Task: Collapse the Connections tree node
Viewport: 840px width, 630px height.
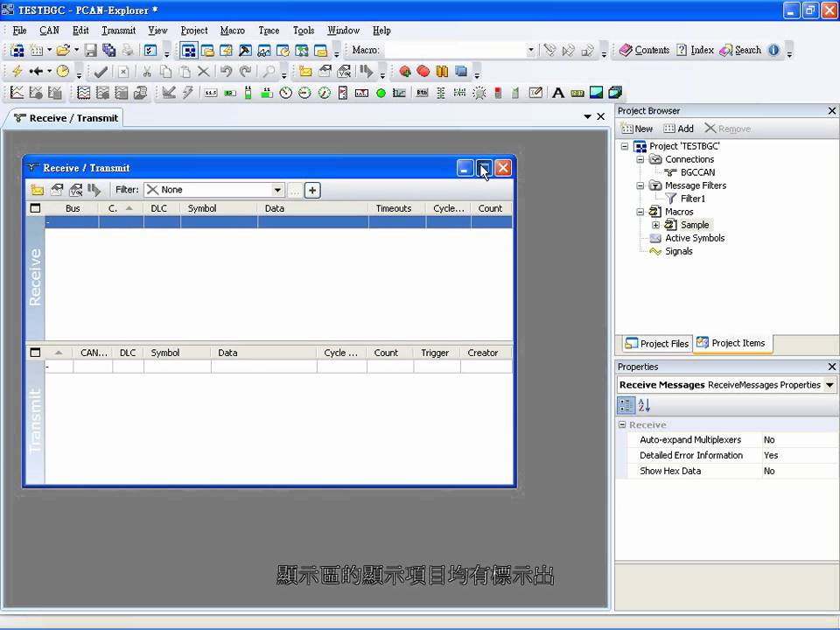Action: click(640, 159)
